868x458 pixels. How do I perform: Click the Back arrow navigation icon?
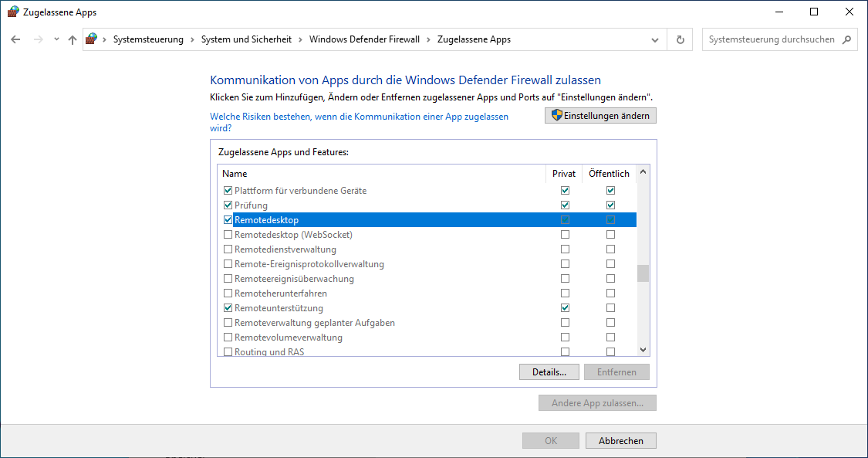15,40
